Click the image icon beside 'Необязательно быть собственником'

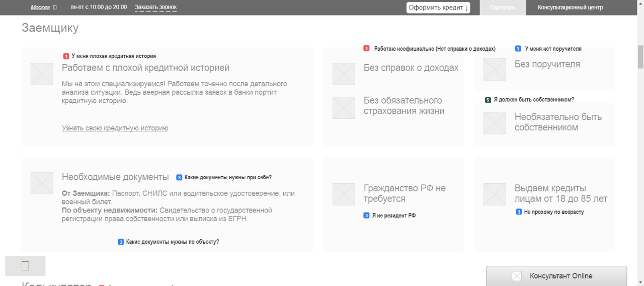coord(495,123)
